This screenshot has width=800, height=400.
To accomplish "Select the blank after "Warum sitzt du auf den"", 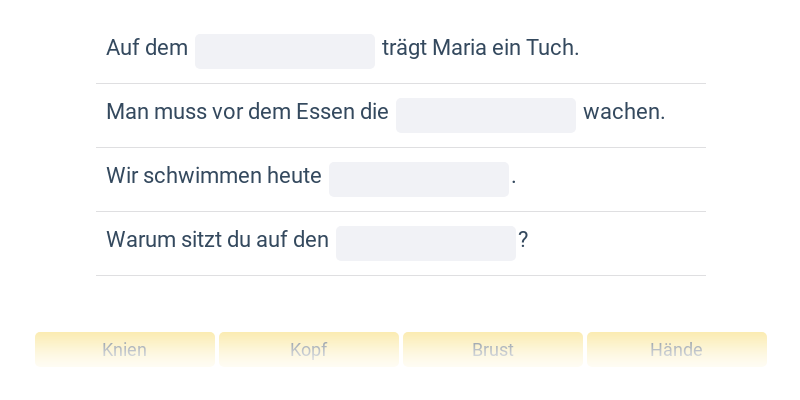I will click(426, 243).
